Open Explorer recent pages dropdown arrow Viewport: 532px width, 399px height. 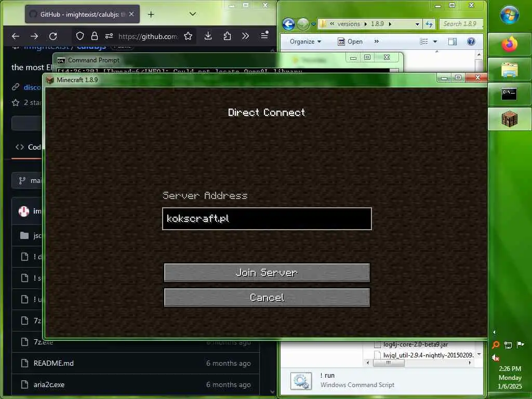313,24
